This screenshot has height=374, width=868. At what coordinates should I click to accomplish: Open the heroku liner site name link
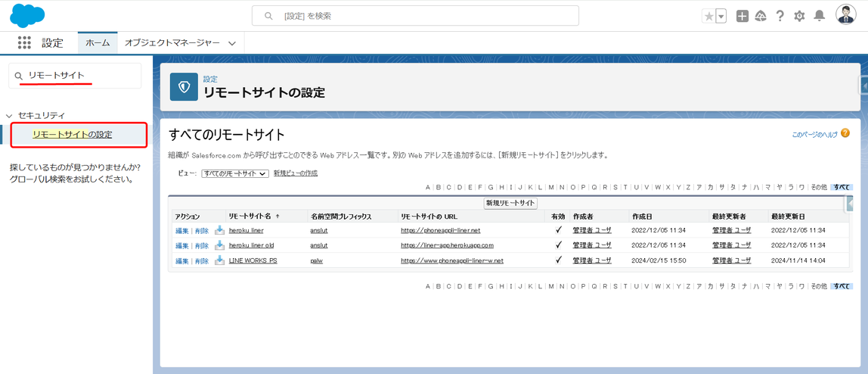tap(246, 230)
